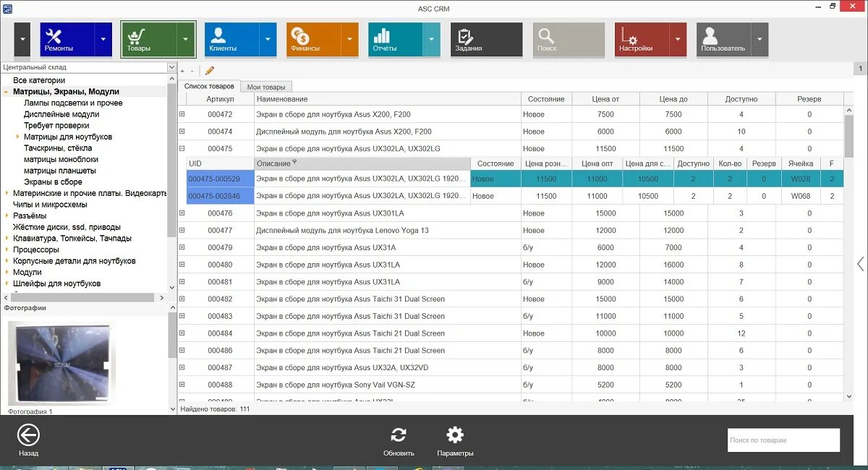The image size is (868, 470).
Task: Open Фотография 1 product thumbnail
Action: click(x=61, y=364)
